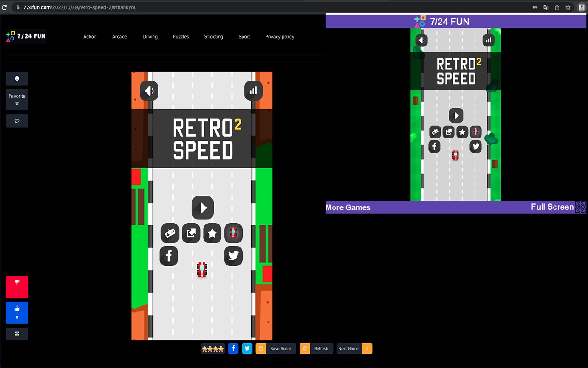
Task: Click the blue thumbs up button
Action: 17,313
